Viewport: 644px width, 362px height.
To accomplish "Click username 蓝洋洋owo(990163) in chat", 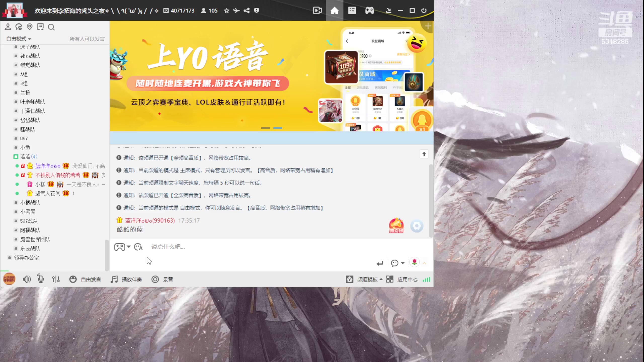I will tap(150, 220).
